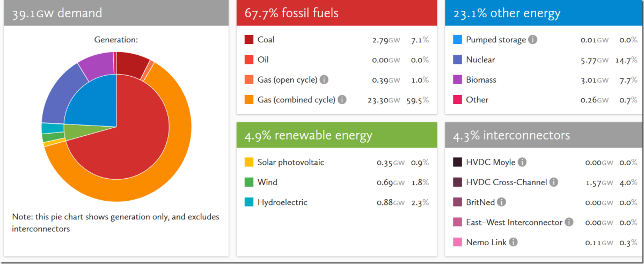This screenshot has width=644, height=264.
Task: Select the Hydroelectric label in renewables list
Action: [282, 202]
